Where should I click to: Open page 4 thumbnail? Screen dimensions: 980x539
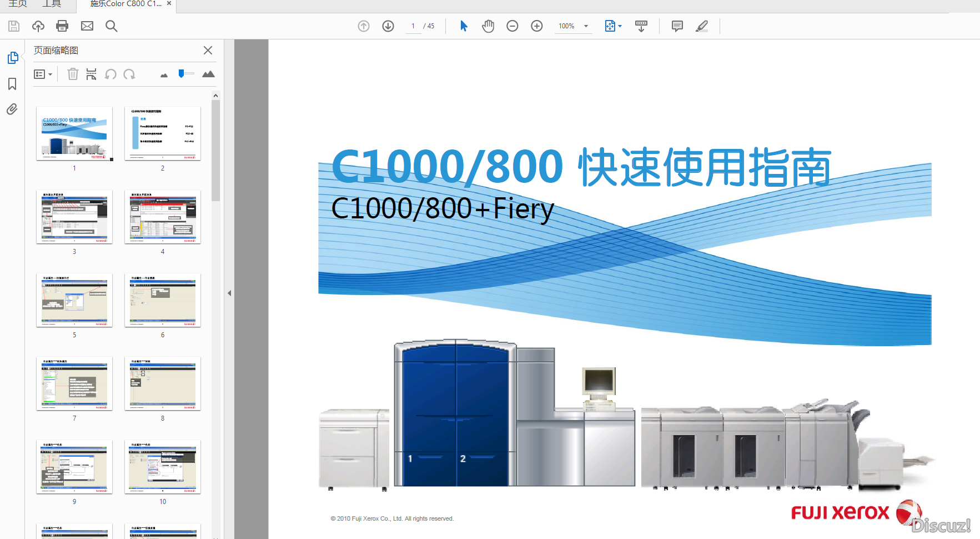[x=163, y=217]
